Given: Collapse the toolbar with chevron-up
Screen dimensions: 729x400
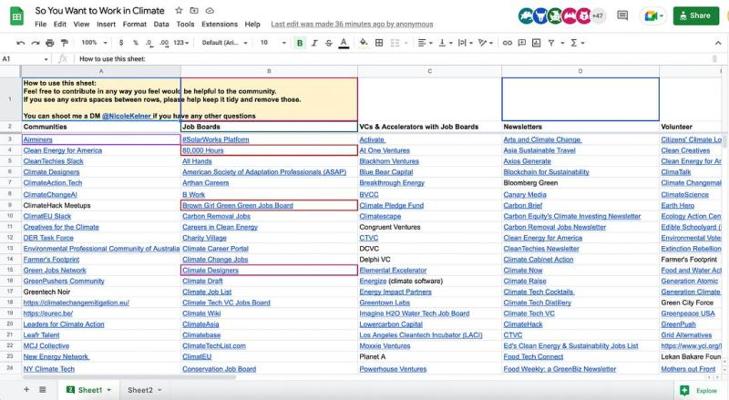Looking at the screenshot, I should 718,43.
